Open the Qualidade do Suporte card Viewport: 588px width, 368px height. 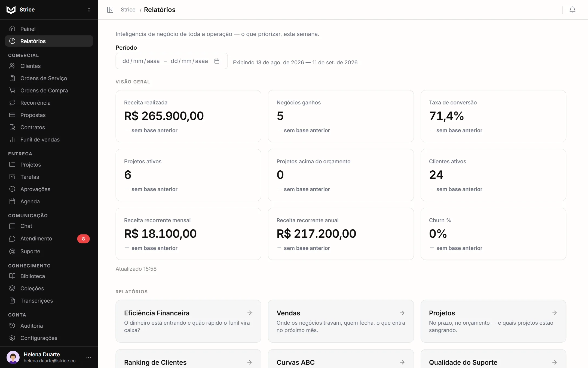pyautogui.click(x=493, y=359)
